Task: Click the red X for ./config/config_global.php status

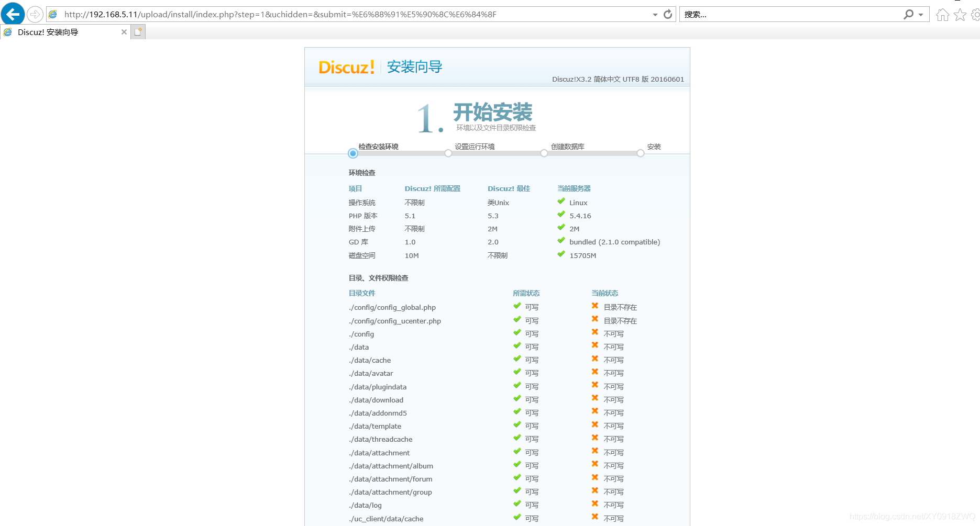Action: [x=595, y=306]
